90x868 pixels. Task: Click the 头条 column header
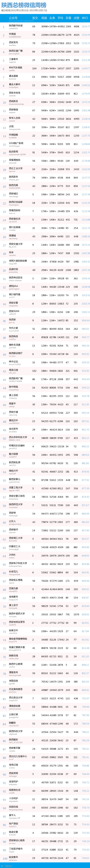tap(52, 18)
